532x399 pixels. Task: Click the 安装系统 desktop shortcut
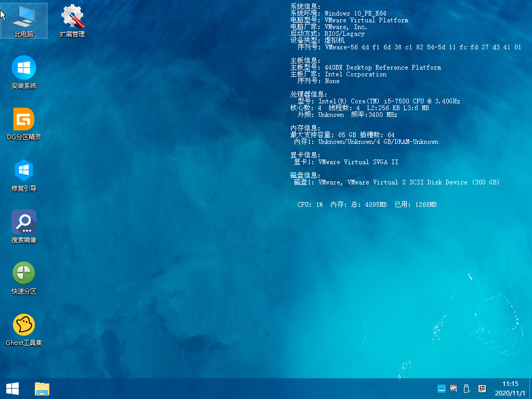pos(24,72)
